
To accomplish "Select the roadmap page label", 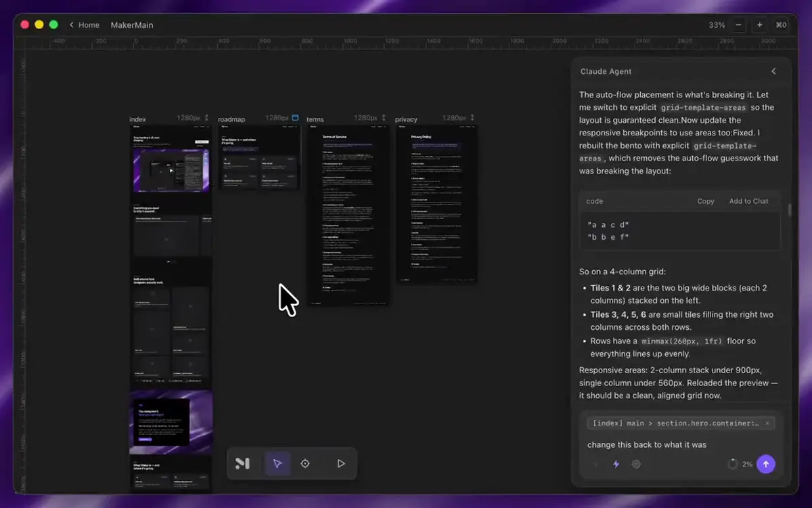I will (231, 119).
